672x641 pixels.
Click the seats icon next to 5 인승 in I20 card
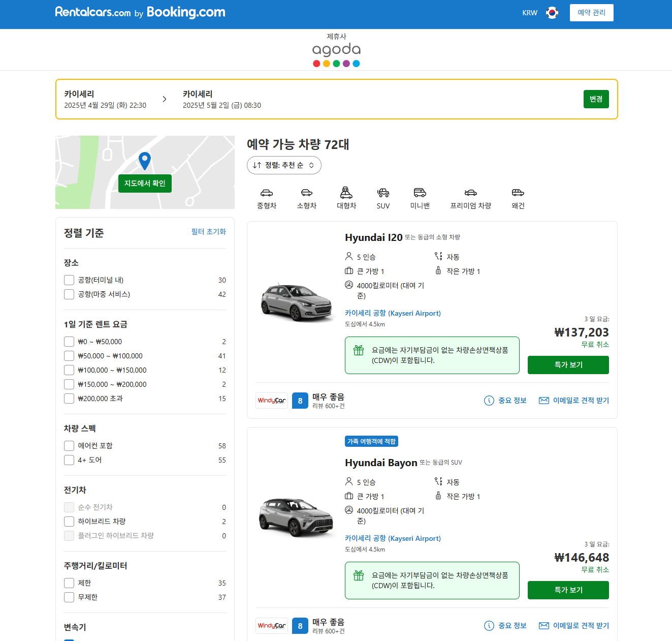(349, 256)
